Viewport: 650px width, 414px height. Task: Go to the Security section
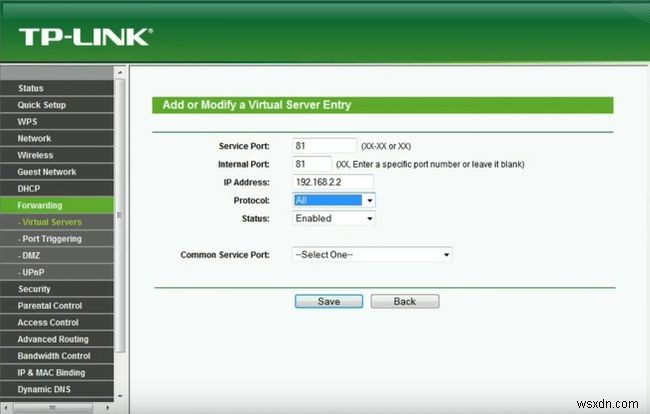[x=57, y=289]
